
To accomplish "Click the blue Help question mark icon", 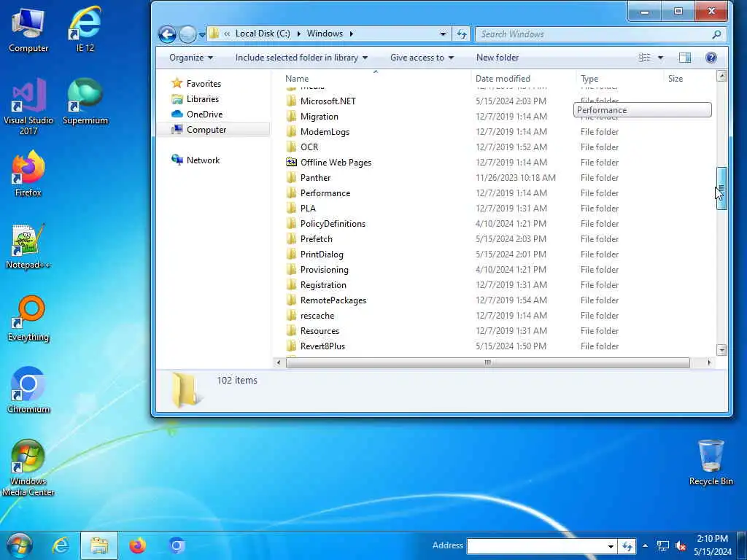I will coord(711,58).
